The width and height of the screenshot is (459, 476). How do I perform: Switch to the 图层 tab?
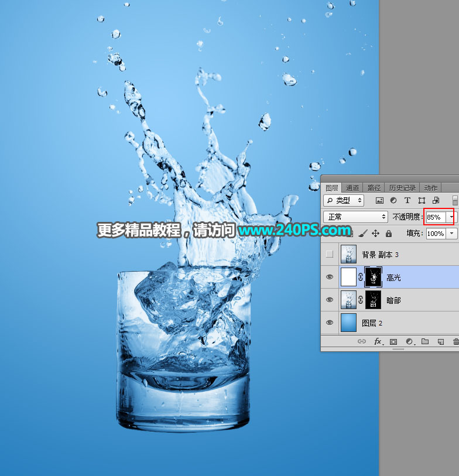pos(331,188)
